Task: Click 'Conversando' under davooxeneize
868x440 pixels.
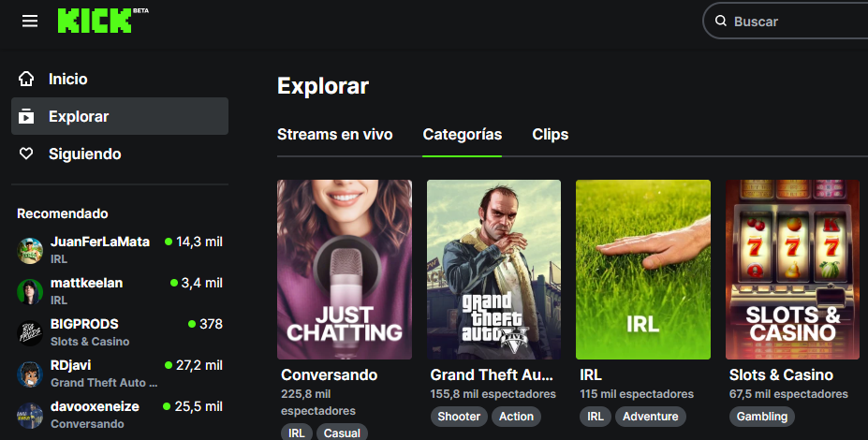Action: click(87, 424)
